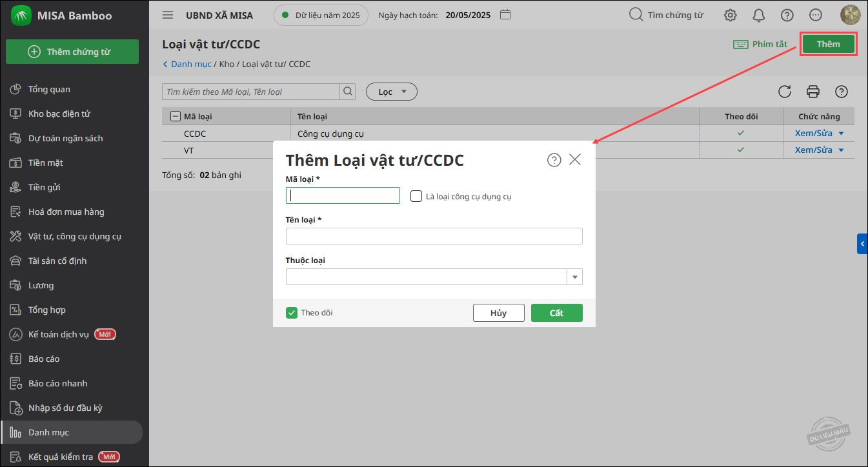Click the Hủy cancel button
The image size is (868, 467).
(498, 313)
